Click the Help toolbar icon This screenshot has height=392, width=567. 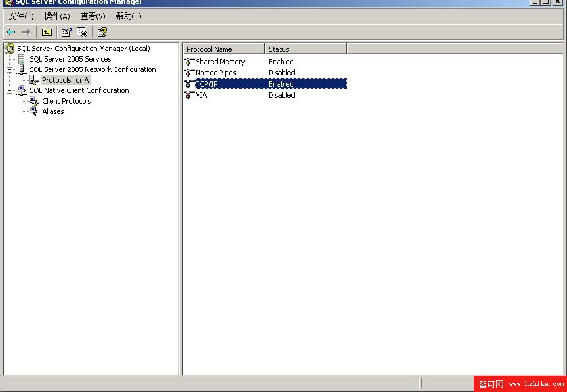pyautogui.click(x=102, y=32)
